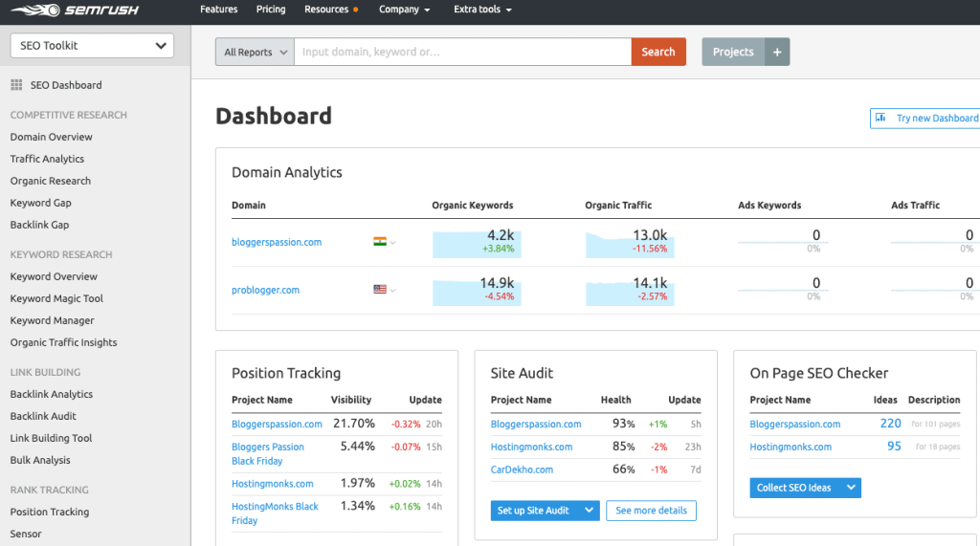Go to Domain Overview
Image resolution: width=980 pixels, height=546 pixels.
click(x=52, y=137)
